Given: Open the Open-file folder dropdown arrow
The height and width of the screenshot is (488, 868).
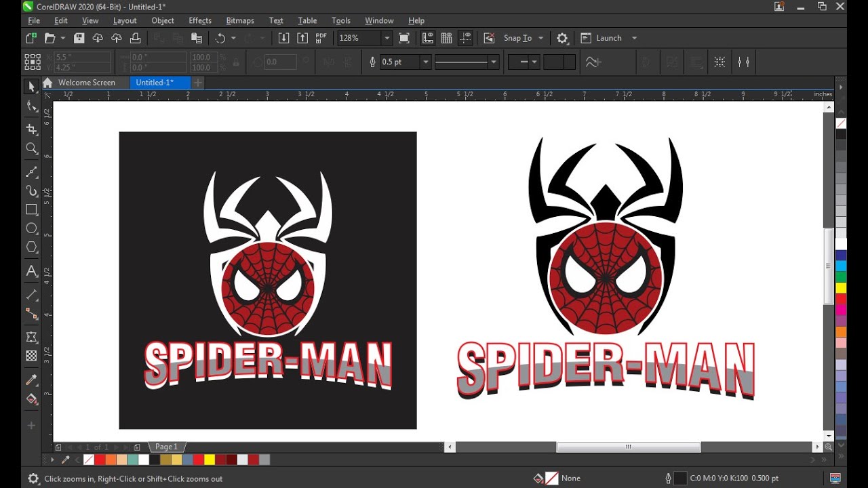Looking at the screenshot, I should coord(63,38).
